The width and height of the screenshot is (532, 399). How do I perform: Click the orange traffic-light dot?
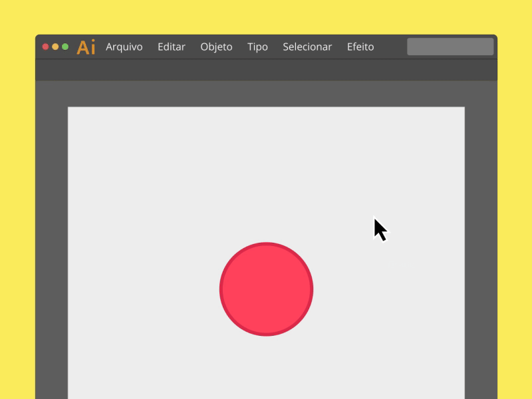(54, 47)
